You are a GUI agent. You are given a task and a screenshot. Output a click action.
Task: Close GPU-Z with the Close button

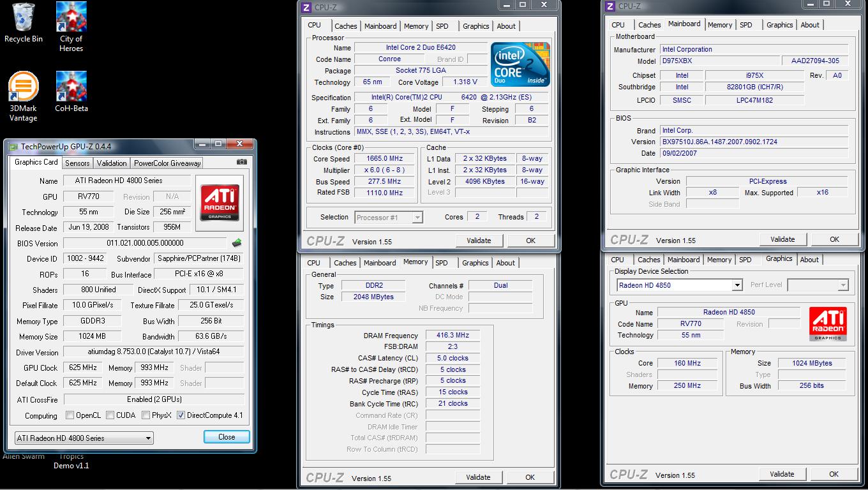tap(227, 437)
